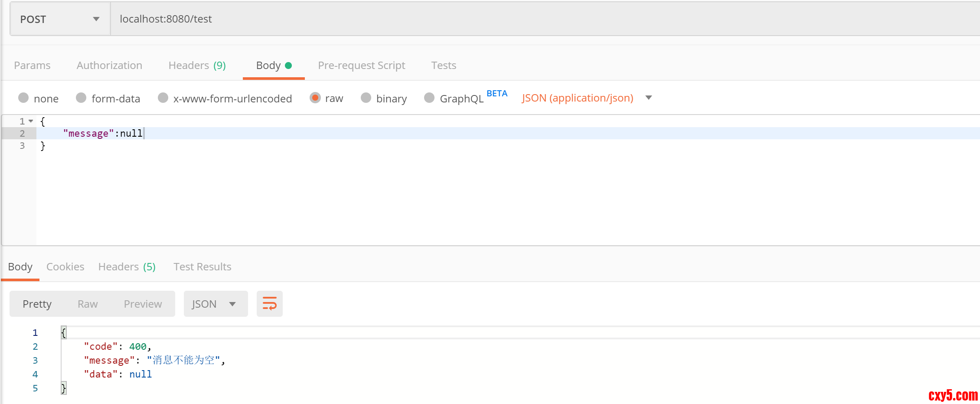This screenshot has width=980, height=404.
Task: Open the Tests tab
Action: (444, 66)
